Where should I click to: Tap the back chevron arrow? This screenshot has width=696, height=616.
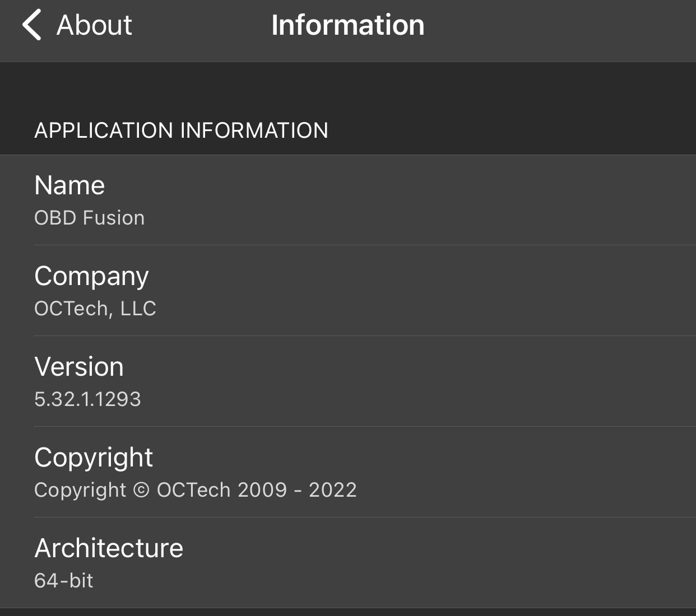[x=32, y=25]
